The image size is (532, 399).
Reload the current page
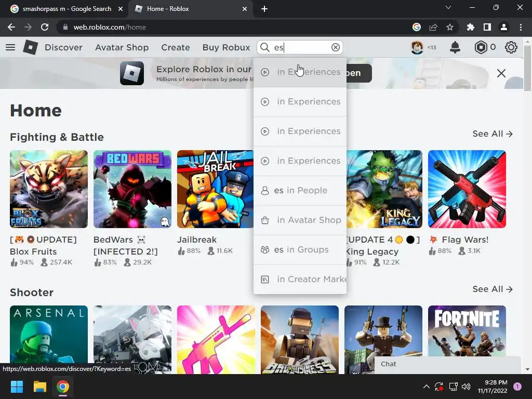pos(45,27)
